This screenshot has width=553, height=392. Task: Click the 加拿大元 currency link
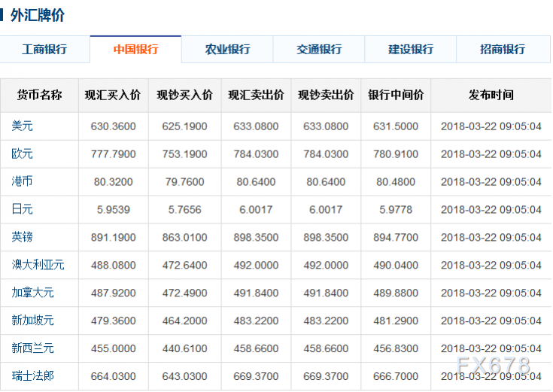(x=32, y=293)
